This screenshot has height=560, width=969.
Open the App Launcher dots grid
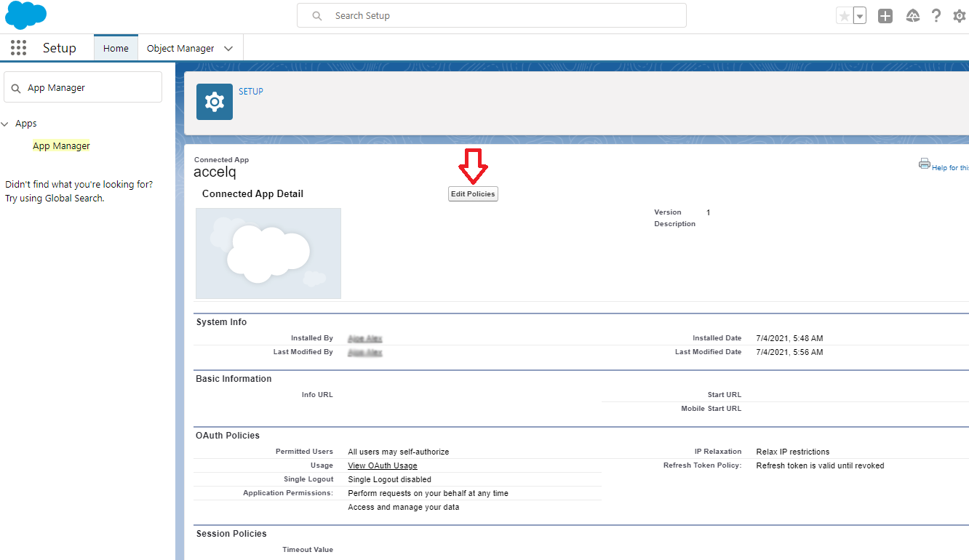[x=19, y=48]
